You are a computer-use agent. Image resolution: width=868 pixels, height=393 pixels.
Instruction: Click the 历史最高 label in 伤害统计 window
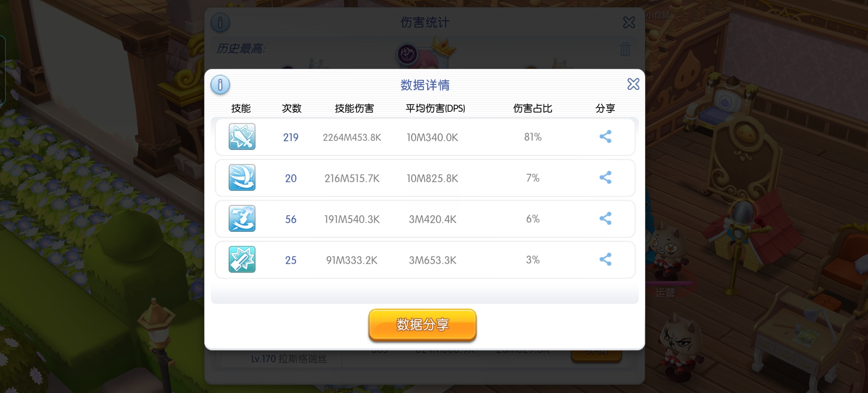[241, 49]
